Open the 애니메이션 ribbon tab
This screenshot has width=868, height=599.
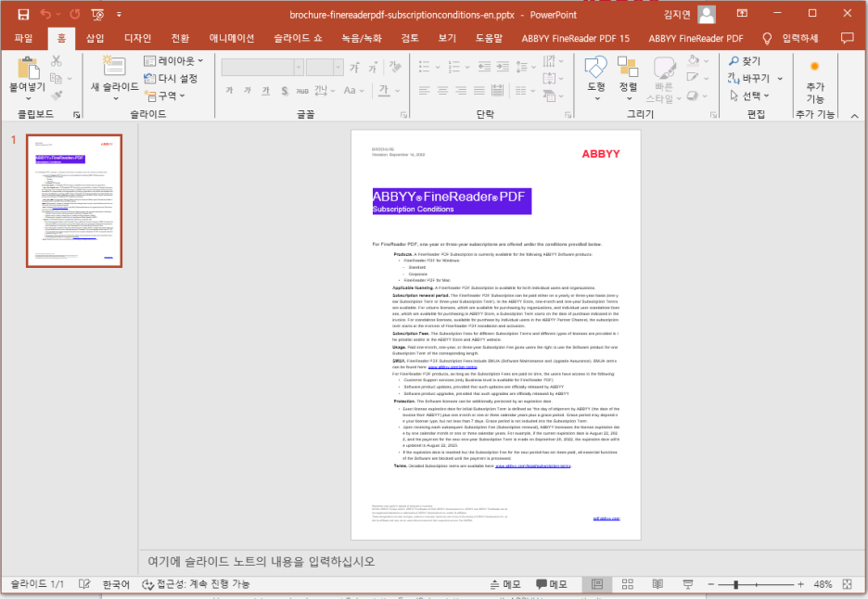pos(232,38)
